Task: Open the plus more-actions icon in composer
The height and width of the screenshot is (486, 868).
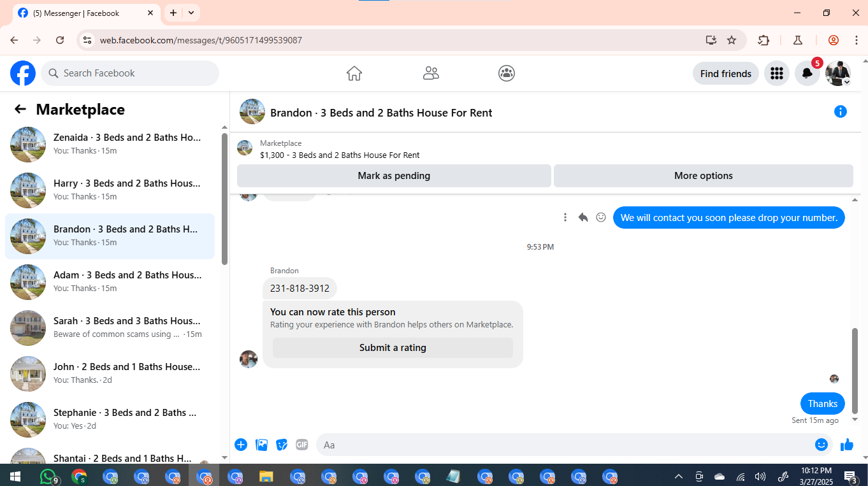Action: click(241, 445)
